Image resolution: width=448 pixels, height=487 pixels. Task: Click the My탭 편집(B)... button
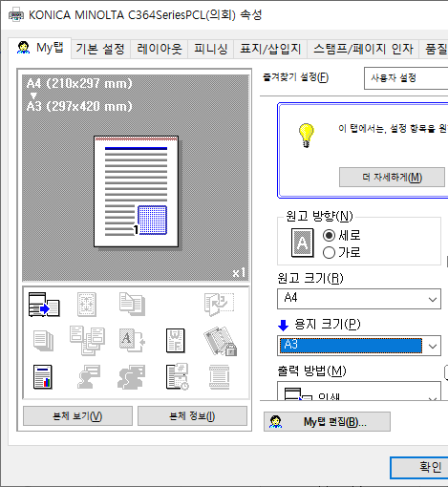tap(327, 422)
